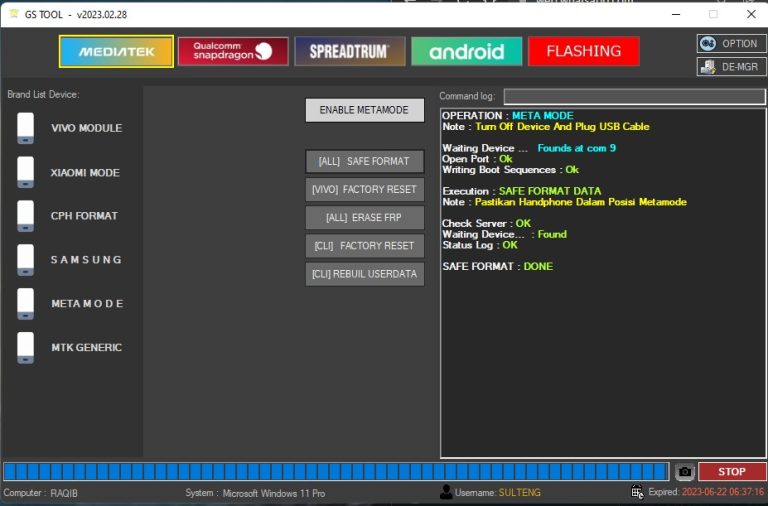The height and width of the screenshot is (506, 768).
Task: Run [ALL] SAFE FORMAT
Action: [364, 161]
